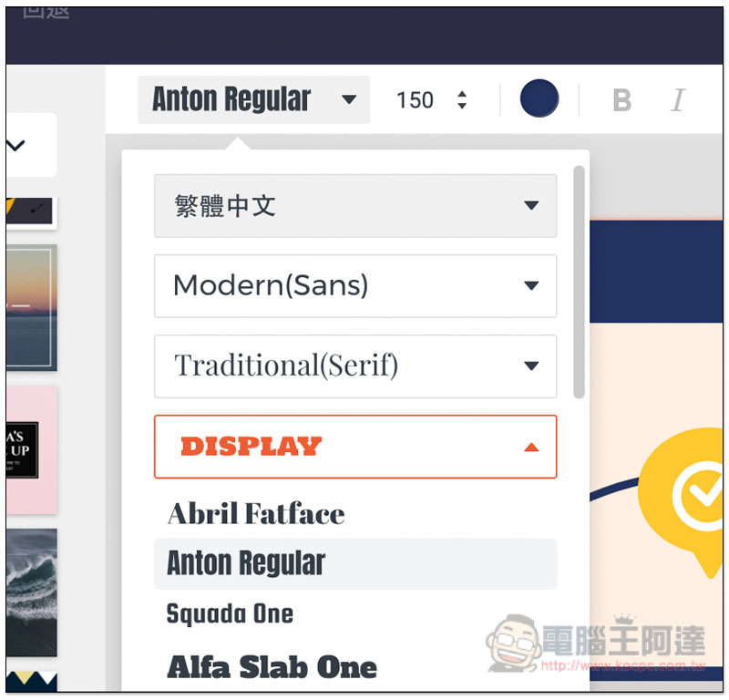Select the sunset ocean template thumbnail
This screenshot has width=729, height=700.
[x=32, y=307]
